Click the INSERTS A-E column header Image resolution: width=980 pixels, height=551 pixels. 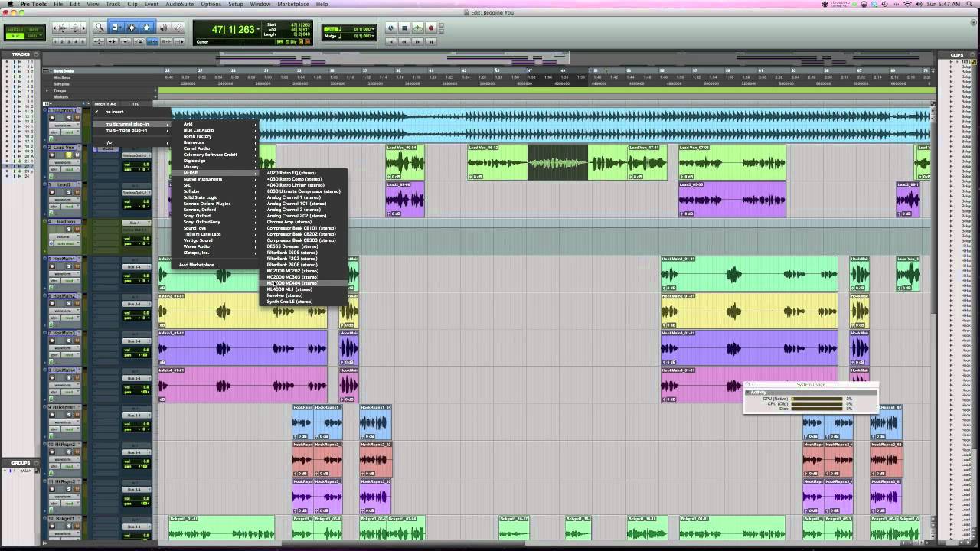pos(106,103)
